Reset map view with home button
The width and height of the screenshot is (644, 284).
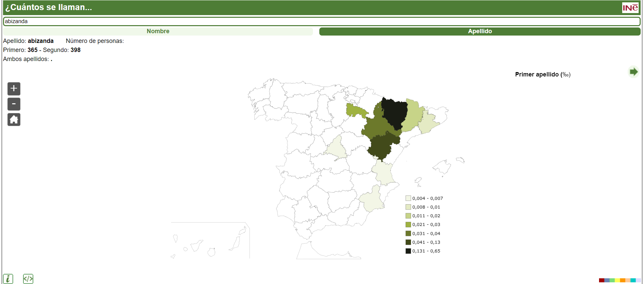pyautogui.click(x=14, y=120)
